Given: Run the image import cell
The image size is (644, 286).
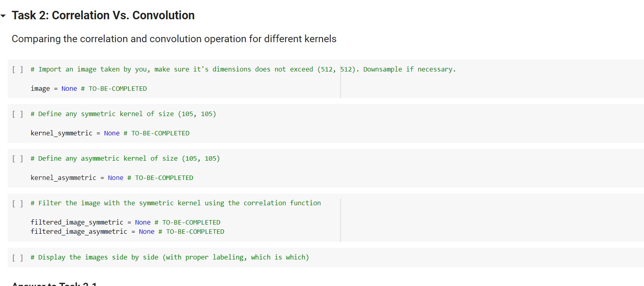Looking at the screenshot, I should (17, 69).
